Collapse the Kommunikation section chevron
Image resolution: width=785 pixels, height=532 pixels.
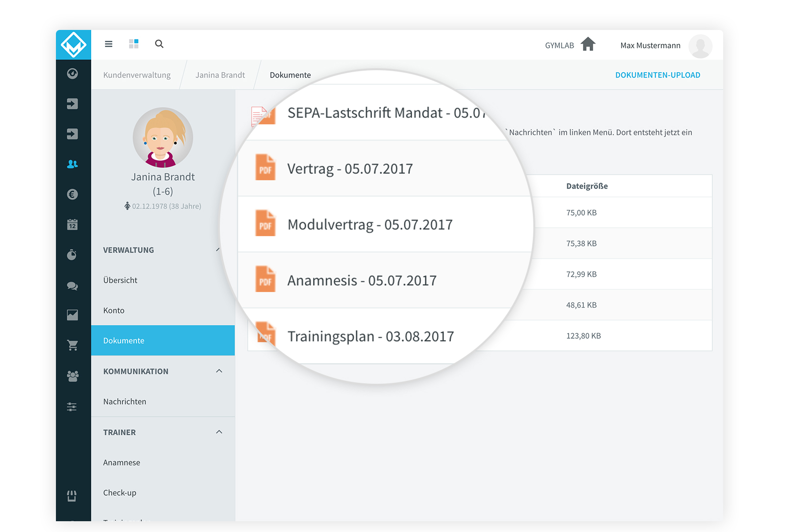point(219,371)
